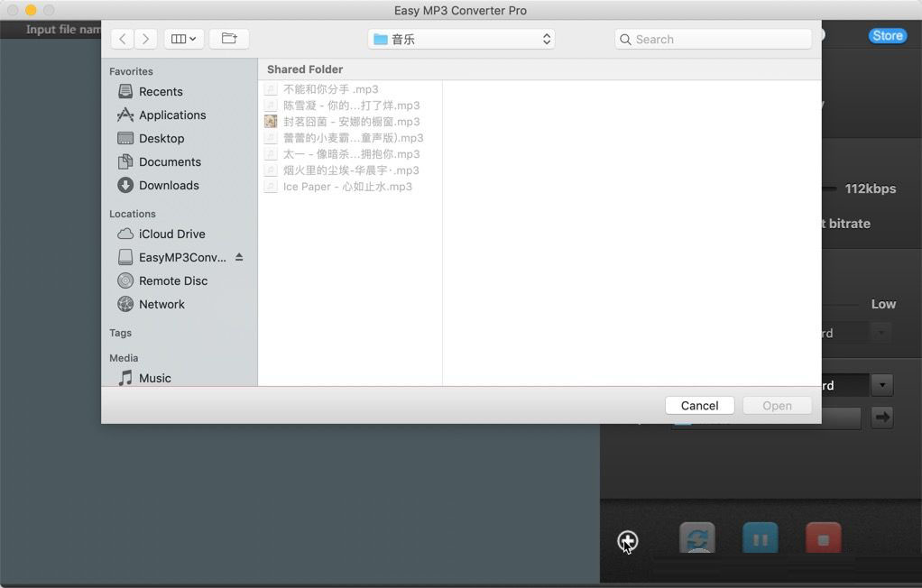
Task: Click the convert refresh icon button
Action: [x=697, y=538]
